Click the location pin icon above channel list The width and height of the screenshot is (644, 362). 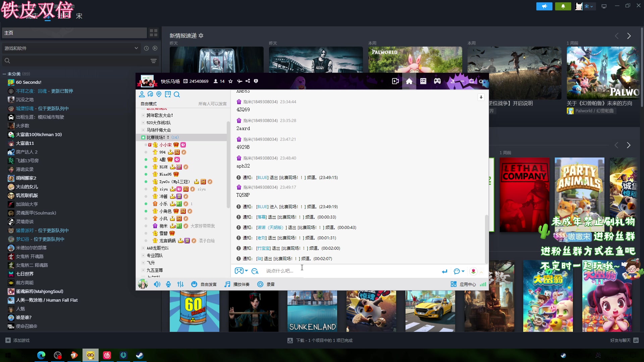[159, 95]
